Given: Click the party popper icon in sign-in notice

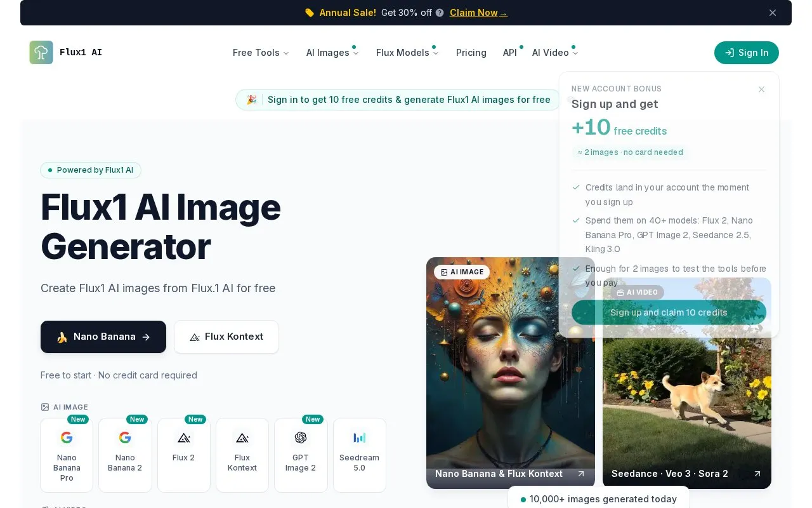Looking at the screenshot, I should click(252, 100).
